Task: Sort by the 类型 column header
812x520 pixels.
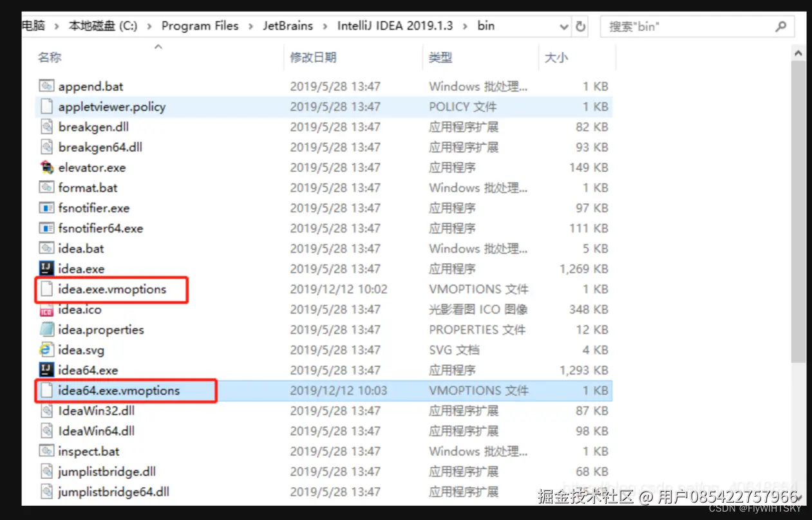Action: point(440,57)
